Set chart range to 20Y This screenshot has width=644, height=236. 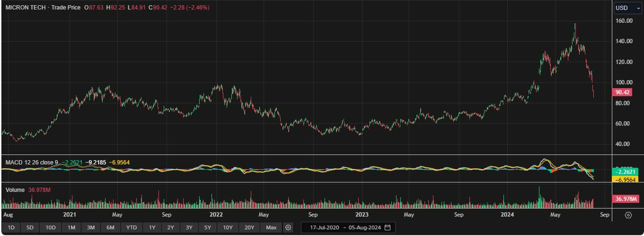[249, 227]
